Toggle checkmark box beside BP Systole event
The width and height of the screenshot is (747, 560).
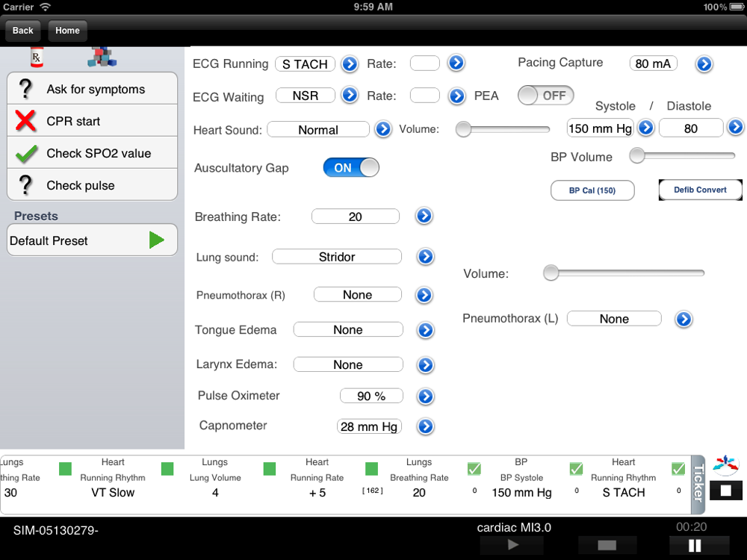coord(474,469)
